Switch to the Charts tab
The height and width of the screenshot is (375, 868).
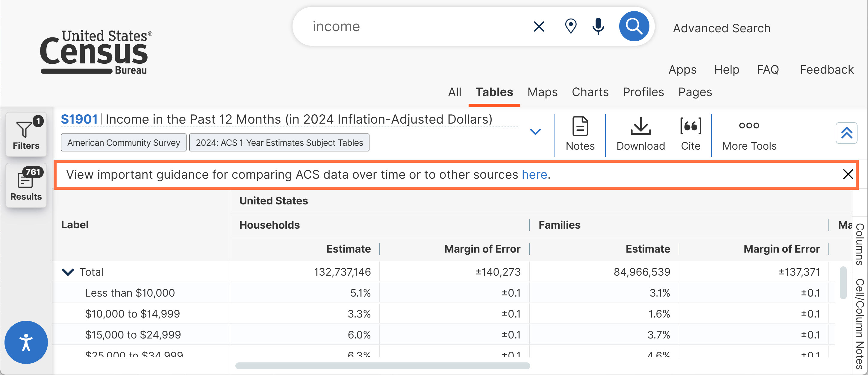[x=590, y=92]
